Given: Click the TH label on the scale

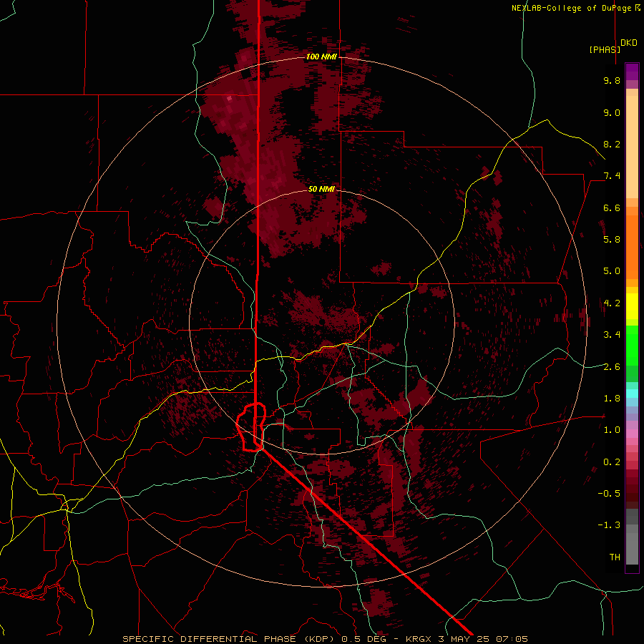Looking at the screenshot, I should (x=615, y=557).
